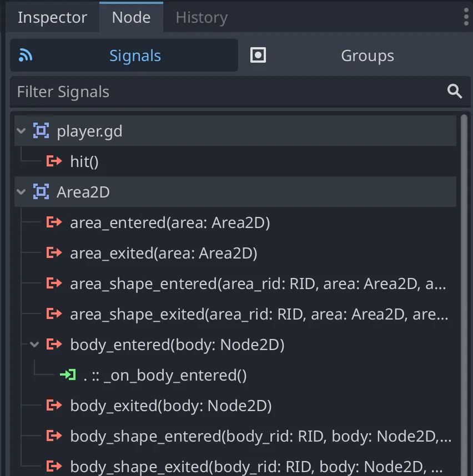Switch to the Inspector tab

click(x=52, y=18)
